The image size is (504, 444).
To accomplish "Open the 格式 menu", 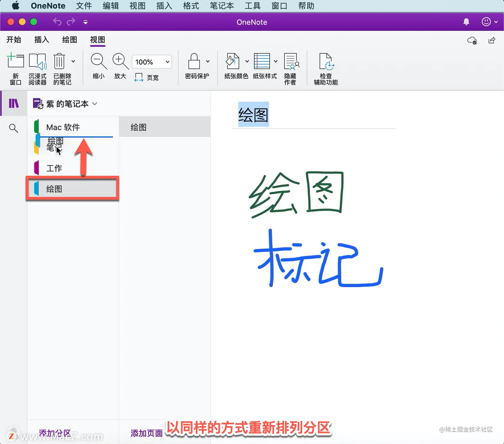I will (191, 6).
